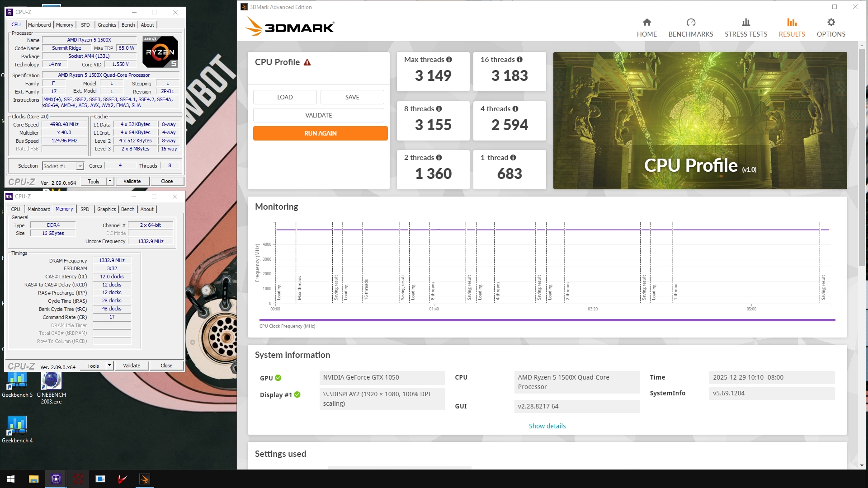Click the SystemInfo version v5.69.1204

pos(772,393)
